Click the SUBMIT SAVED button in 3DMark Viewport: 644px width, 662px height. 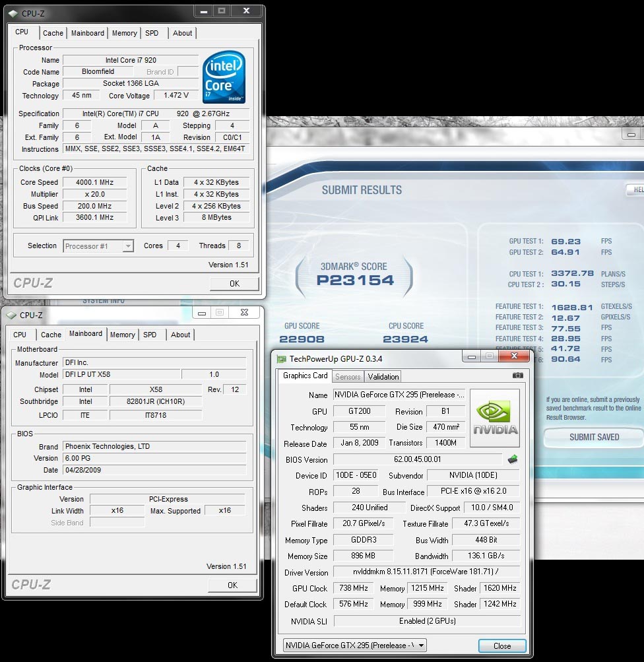(595, 438)
